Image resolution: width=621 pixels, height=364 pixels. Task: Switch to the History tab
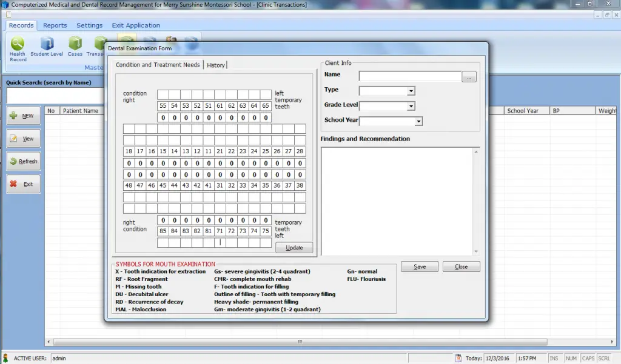coord(216,65)
